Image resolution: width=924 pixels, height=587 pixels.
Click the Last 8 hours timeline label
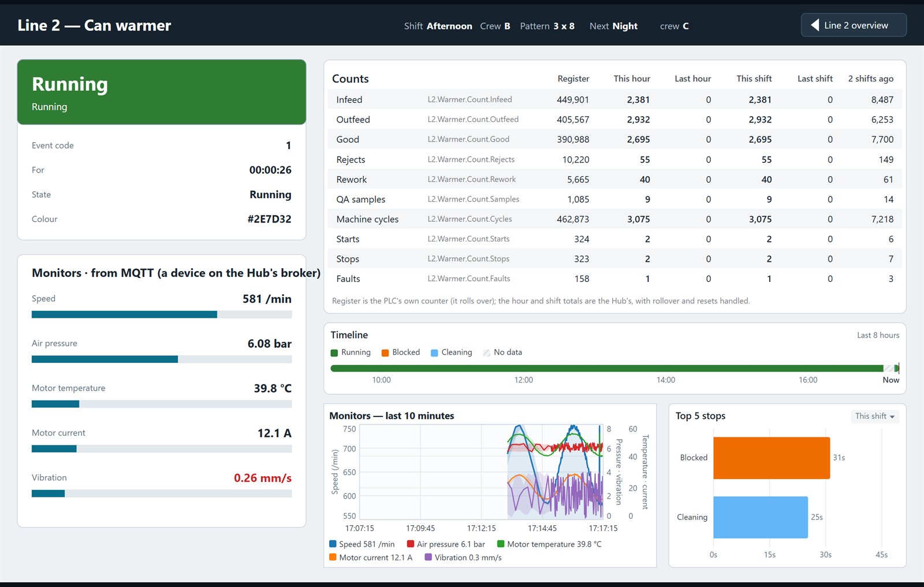tap(878, 335)
